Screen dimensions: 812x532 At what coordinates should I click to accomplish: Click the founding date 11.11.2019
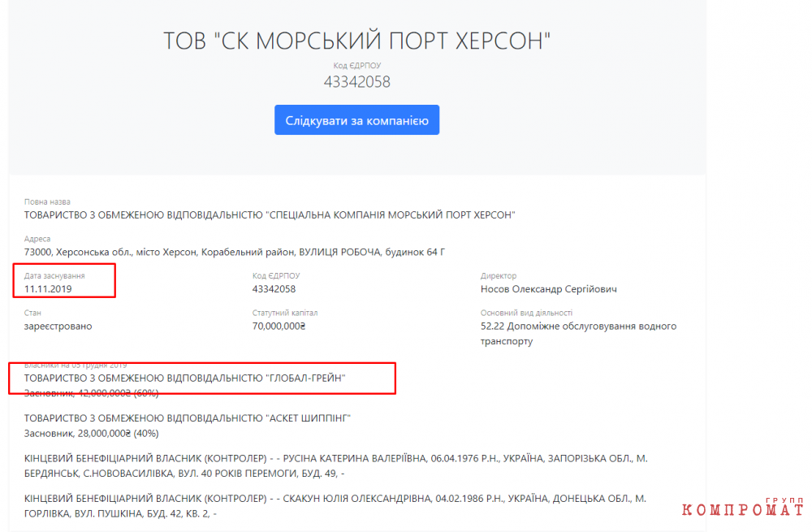pos(48,289)
